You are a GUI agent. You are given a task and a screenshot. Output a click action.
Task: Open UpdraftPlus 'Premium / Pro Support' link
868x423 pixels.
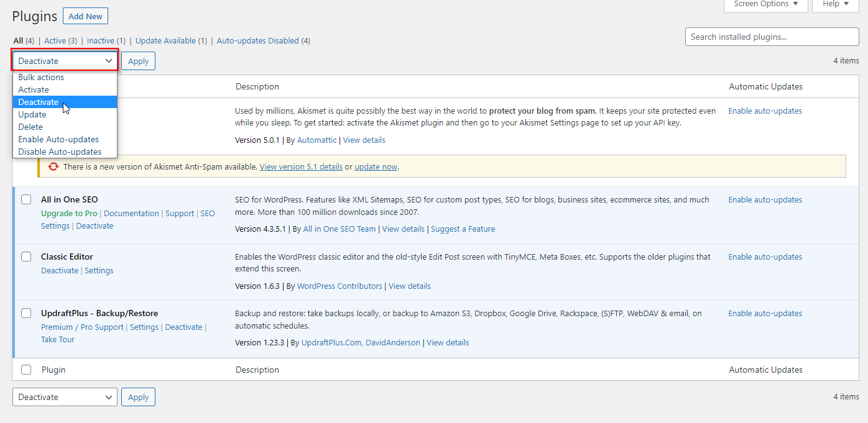pyautogui.click(x=82, y=327)
